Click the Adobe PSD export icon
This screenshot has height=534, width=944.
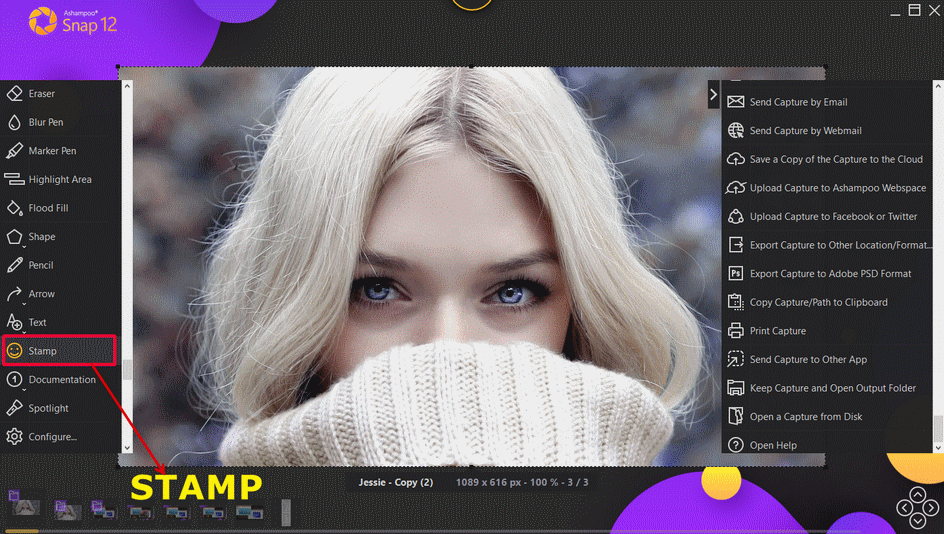click(x=736, y=273)
